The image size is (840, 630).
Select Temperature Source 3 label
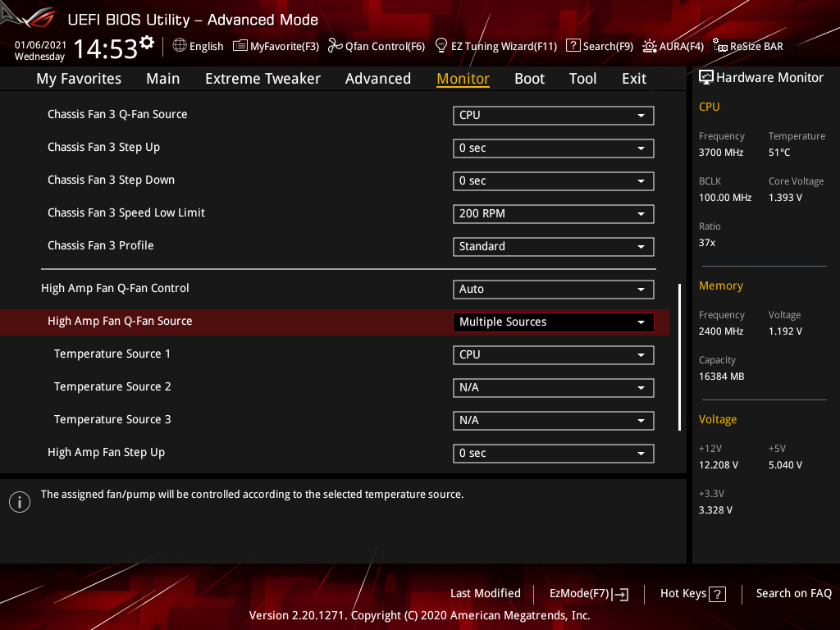[x=112, y=419]
